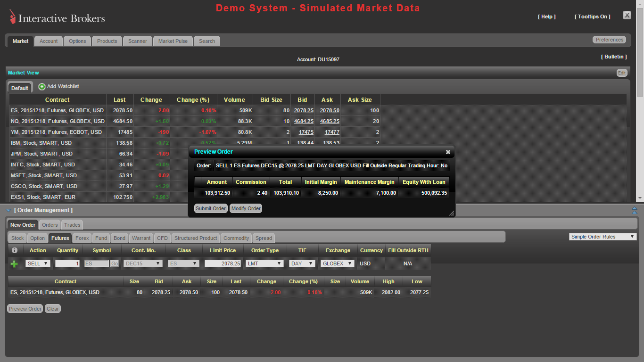Select the Stock instrument tab
Viewport: 644px width, 362px height.
pyautogui.click(x=17, y=238)
